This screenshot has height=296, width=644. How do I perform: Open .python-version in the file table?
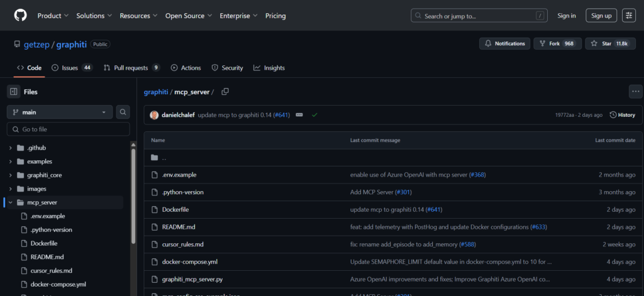tap(183, 192)
